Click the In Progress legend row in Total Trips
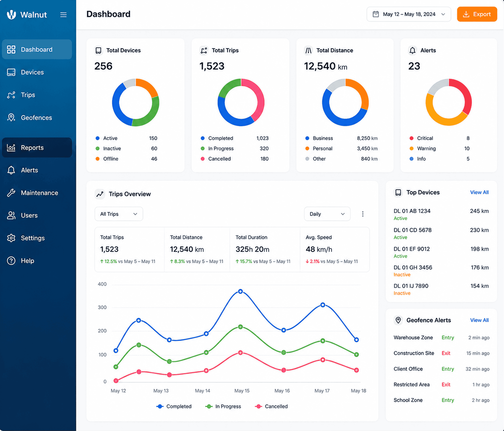 [234, 149]
